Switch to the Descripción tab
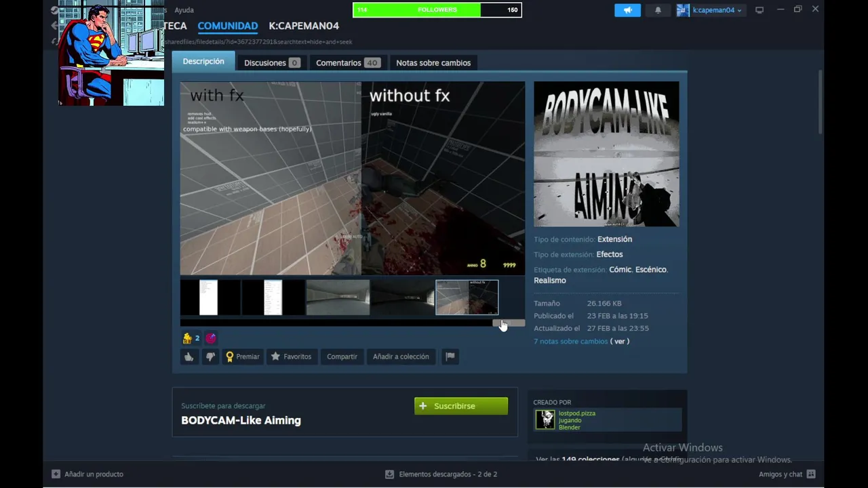The image size is (868, 488). [203, 62]
